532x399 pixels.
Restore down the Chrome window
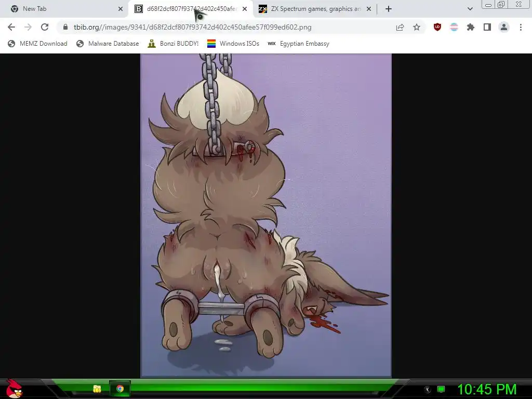point(501,4)
